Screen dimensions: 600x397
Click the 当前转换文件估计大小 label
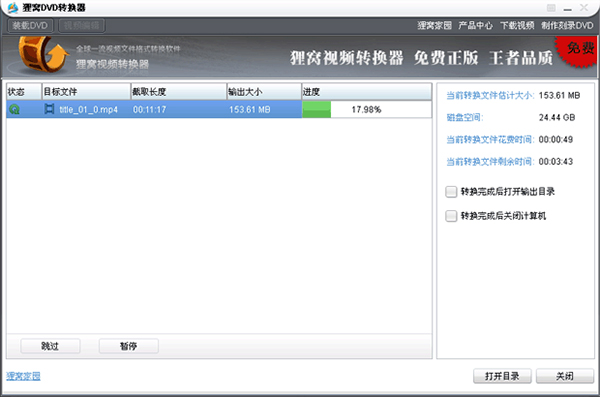tap(490, 95)
